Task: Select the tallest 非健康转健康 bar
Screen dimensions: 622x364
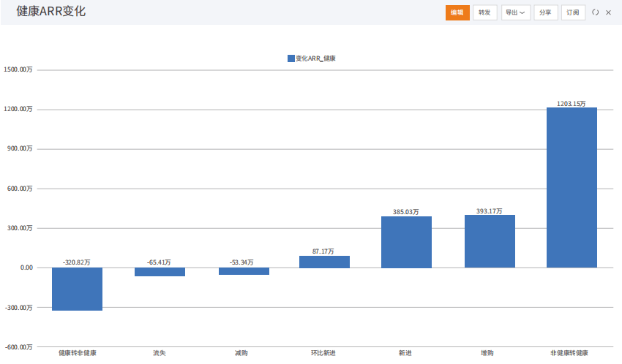Action: coord(572,188)
